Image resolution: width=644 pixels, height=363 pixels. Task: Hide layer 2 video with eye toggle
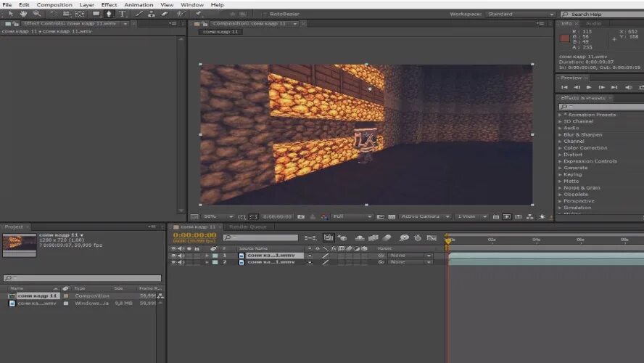(173, 262)
